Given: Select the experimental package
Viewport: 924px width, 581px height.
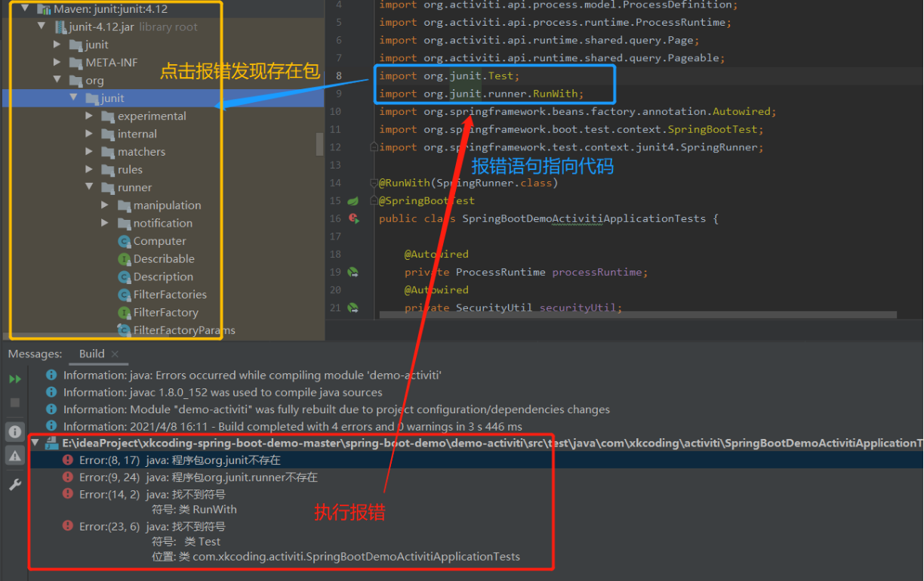Looking at the screenshot, I should 152,116.
